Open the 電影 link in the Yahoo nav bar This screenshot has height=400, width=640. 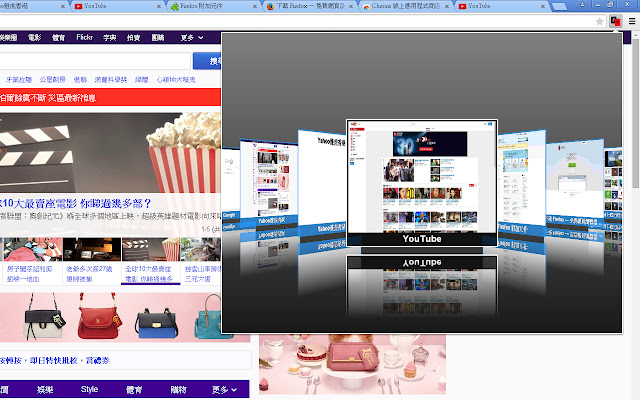(x=34, y=38)
